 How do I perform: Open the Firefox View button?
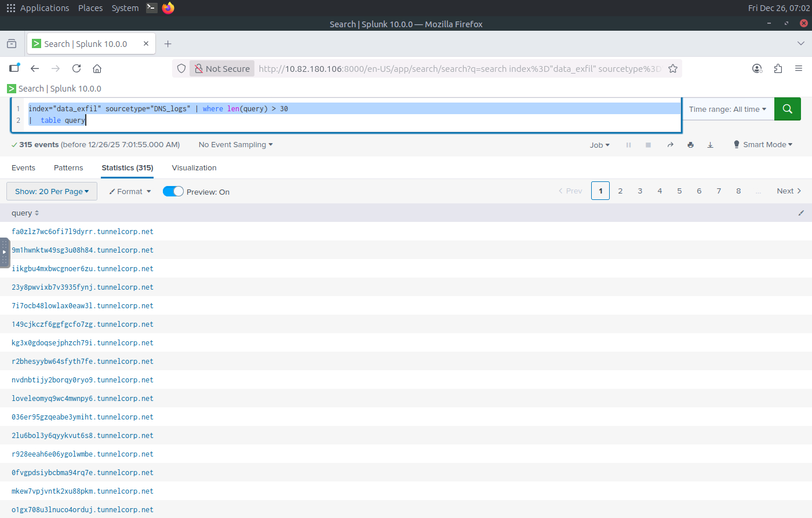12,44
